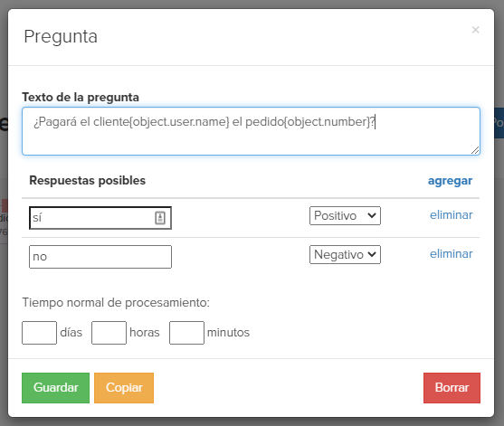Click the green Guardar button
Screen dimensions: 504x426
tap(55, 388)
